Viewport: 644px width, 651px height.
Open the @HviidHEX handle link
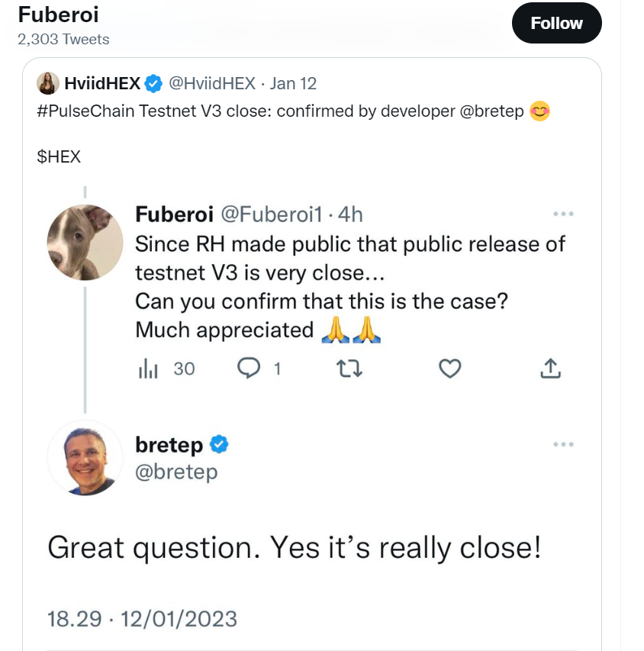(212, 83)
